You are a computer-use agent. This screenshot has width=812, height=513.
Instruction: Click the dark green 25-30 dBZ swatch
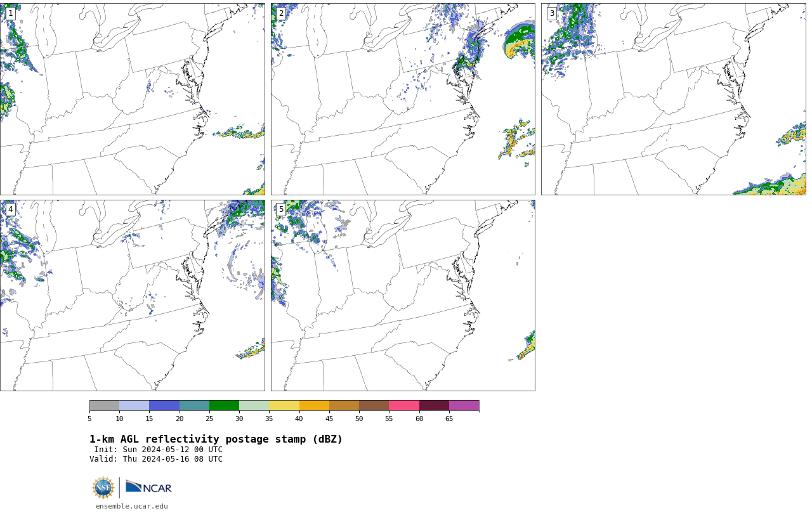tap(224, 406)
